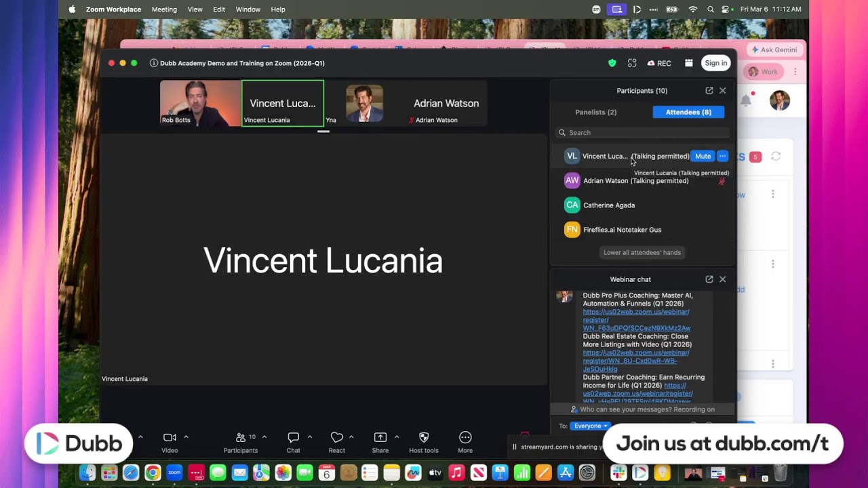This screenshot has width=868, height=488.
Task: Open Control Center in menu bar
Action: [726, 9]
